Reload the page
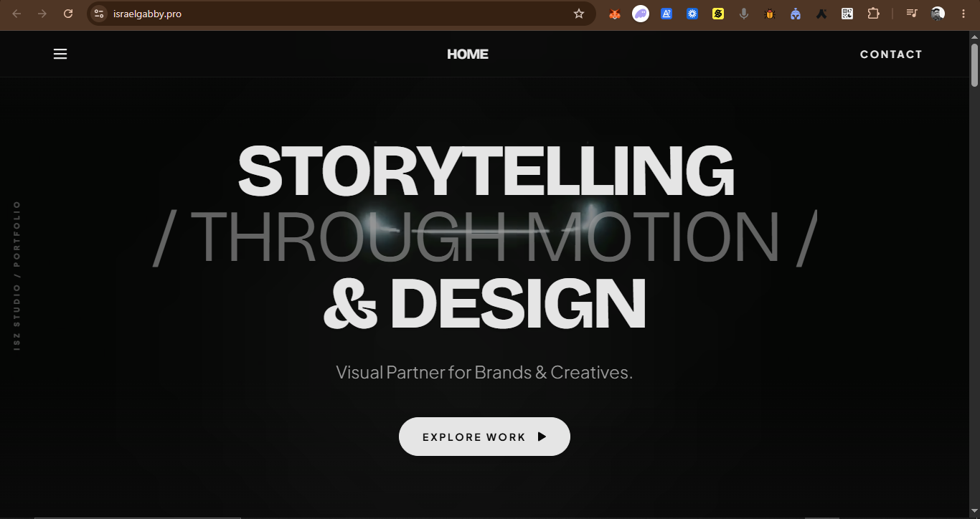 click(x=68, y=14)
